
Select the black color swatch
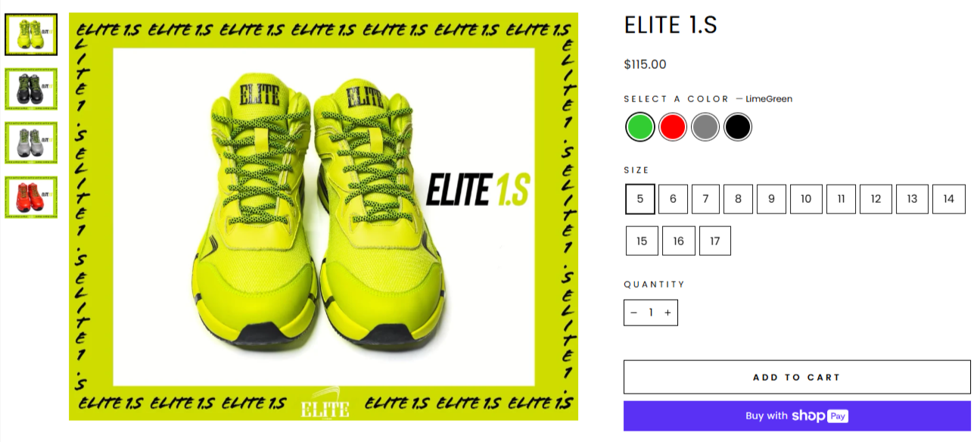coord(737,127)
